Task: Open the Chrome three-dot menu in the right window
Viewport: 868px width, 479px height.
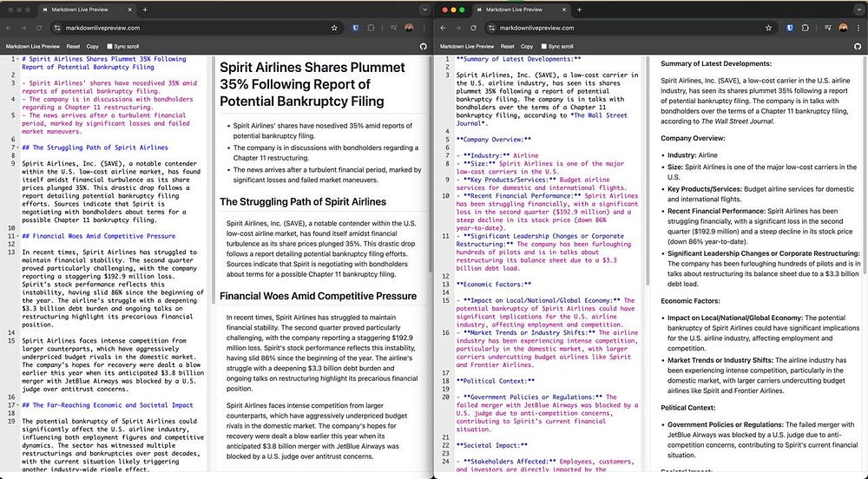Action: tap(857, 28)
